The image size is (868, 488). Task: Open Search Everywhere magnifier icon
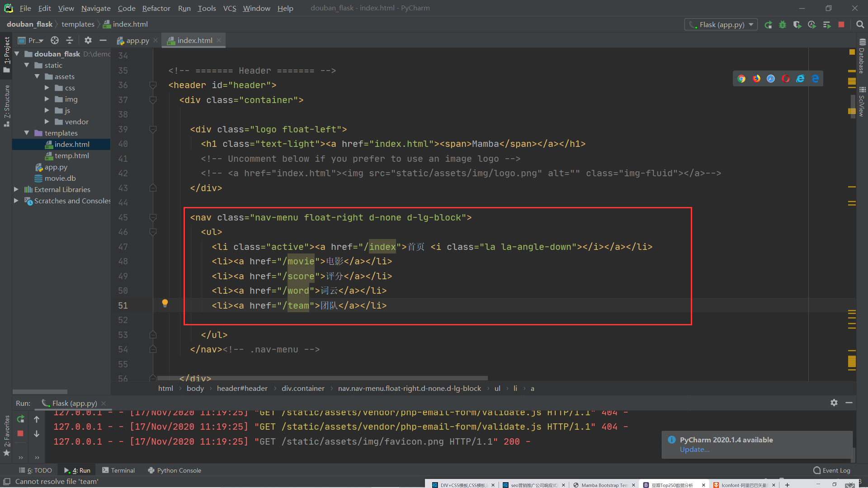pos(860,25)
